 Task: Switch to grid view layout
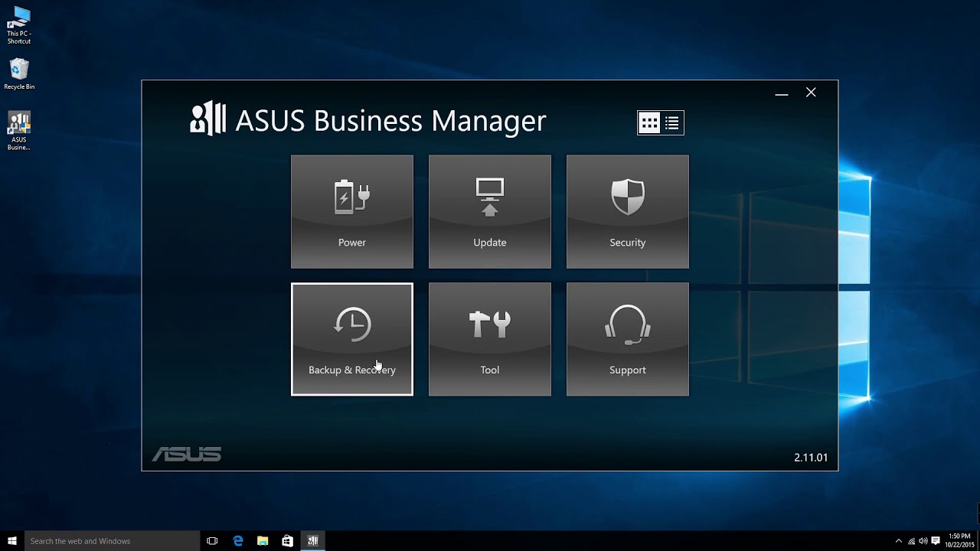pos(649,122)
